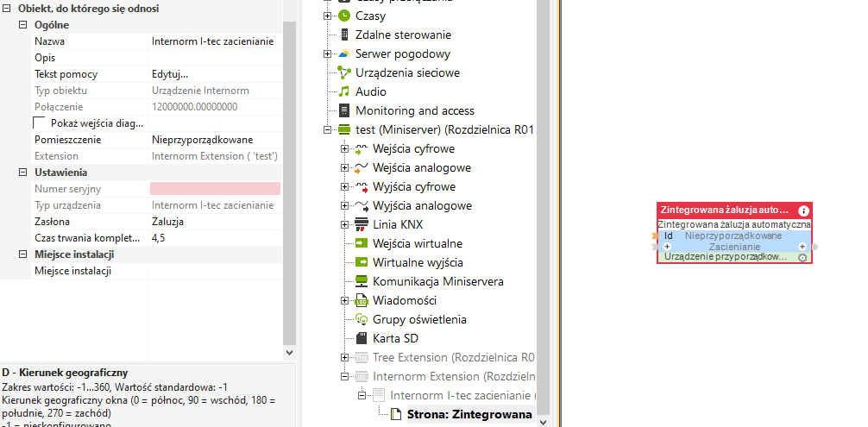Image resolution: width=868 pixels, height=427 pixels.
Task: Click the Audio music note icon
Action: [x=344, y=91]
